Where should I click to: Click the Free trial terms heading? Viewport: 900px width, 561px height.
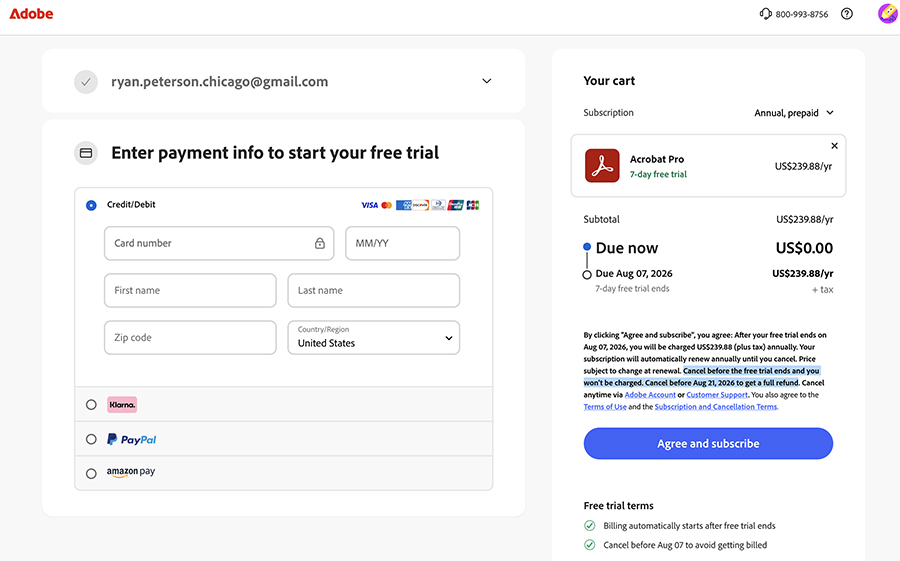[x=619, y=506]
